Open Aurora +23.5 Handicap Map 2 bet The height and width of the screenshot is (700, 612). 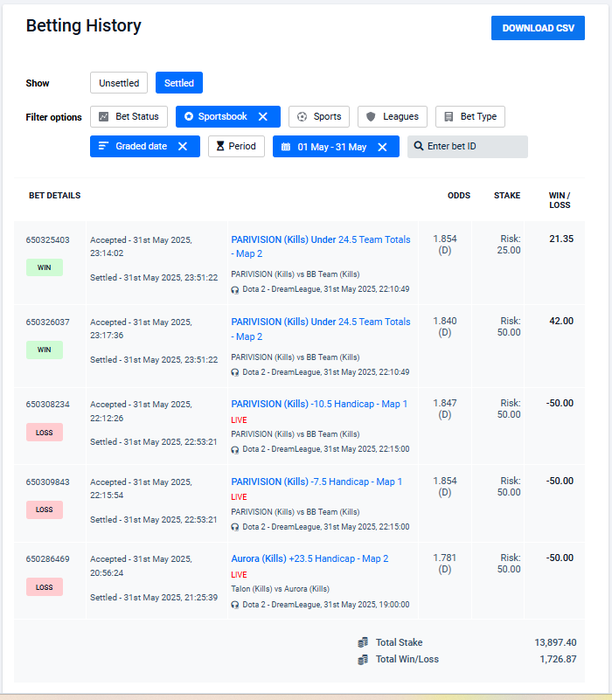point(309,559)
